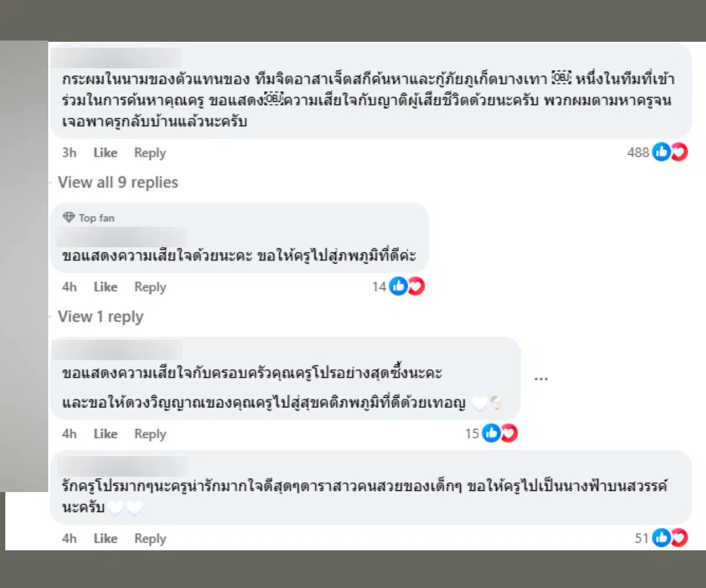Toggle Like on the Top fan comment
This screenshot has width=706, height=588.
(x=105, y=287)
